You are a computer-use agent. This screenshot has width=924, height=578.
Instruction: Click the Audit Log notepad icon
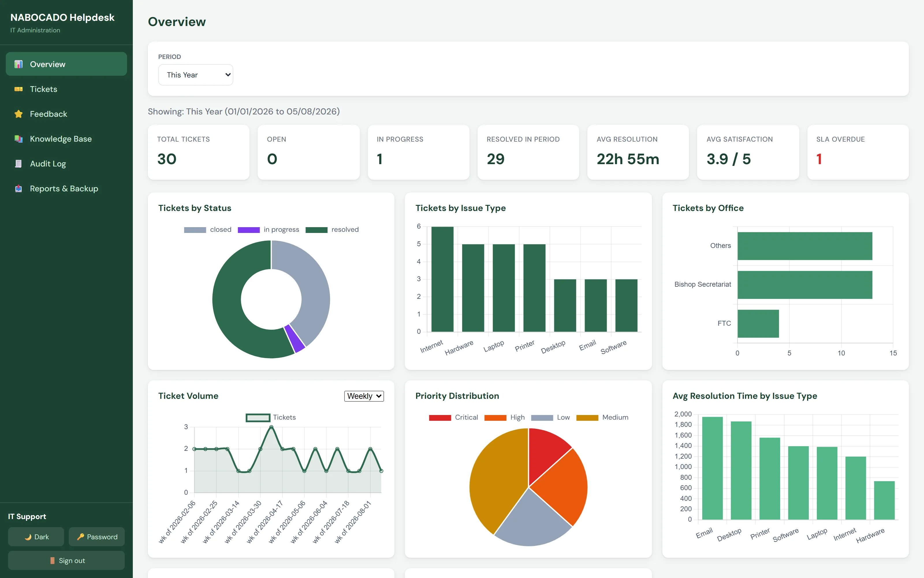click(x=18, y=164)
